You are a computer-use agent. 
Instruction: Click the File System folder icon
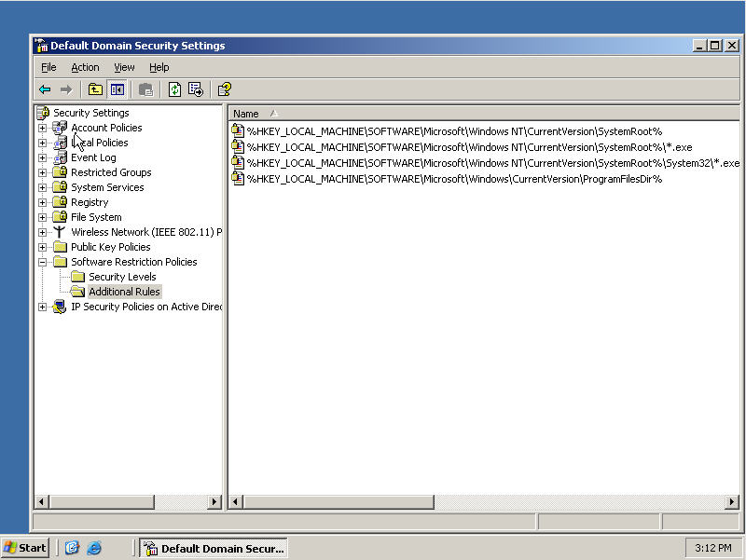coord(60,217)
